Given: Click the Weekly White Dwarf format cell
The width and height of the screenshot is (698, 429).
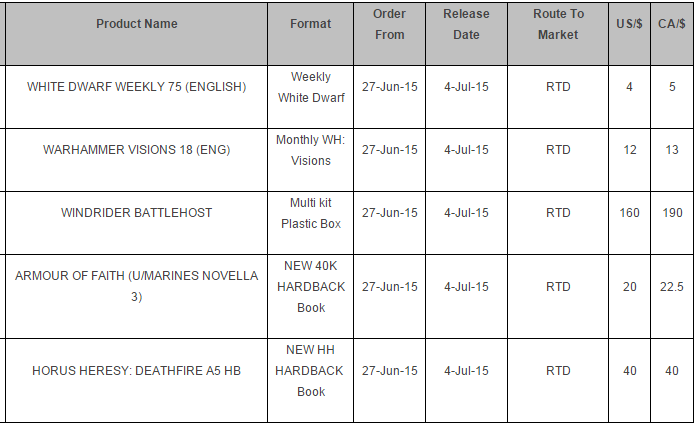Looking at the screenshot, I should click(310, 87).
